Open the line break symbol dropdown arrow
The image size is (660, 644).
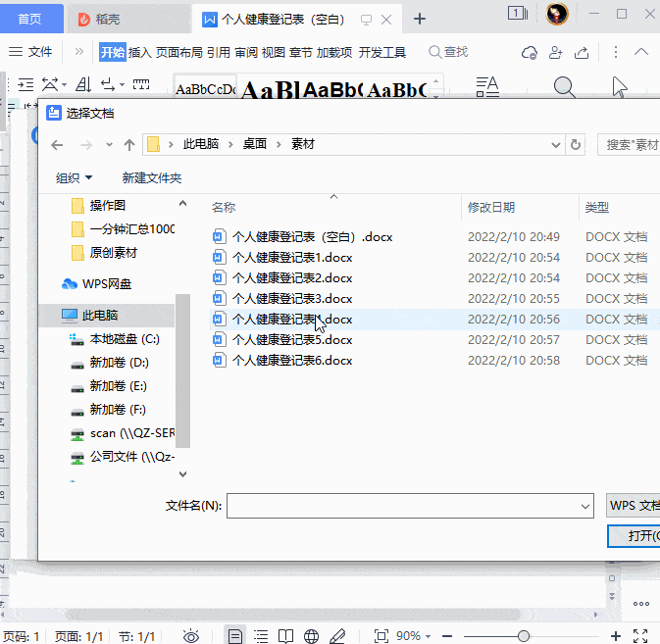point(122,84)
